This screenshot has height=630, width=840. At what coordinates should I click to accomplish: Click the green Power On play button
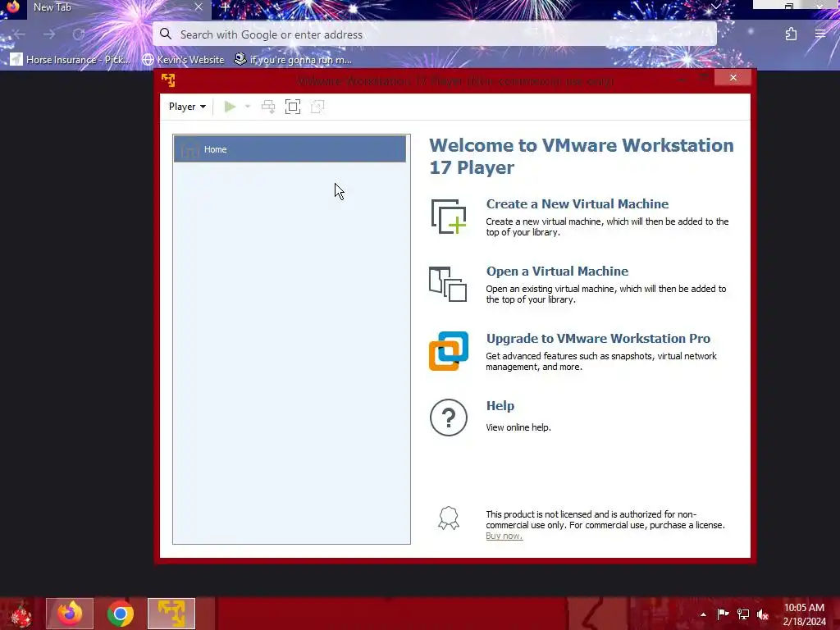[230, 107]
